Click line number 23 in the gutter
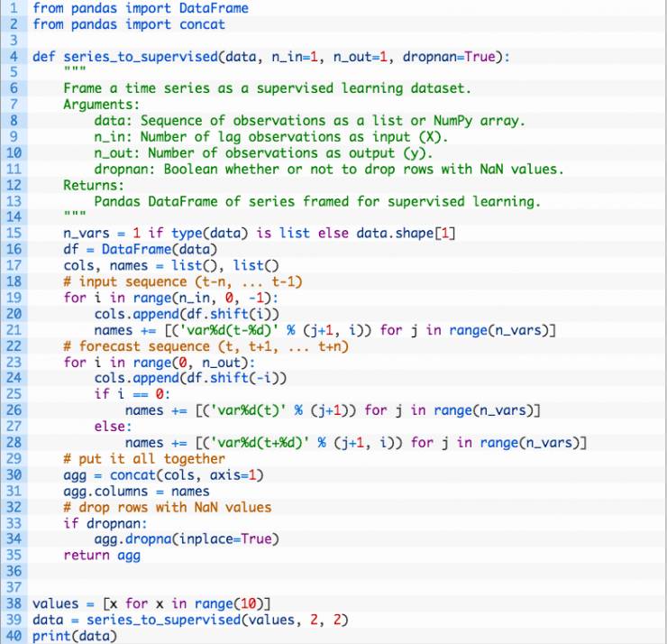Image resolution: width=667 pixels, height=644 pixels. (14, 363)
